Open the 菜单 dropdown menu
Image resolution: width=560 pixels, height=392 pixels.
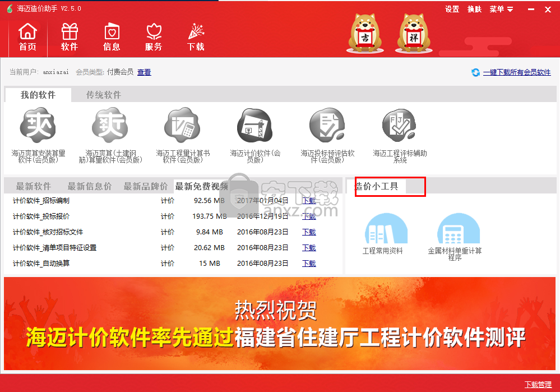pyautogui.click(x=501, y=9)
